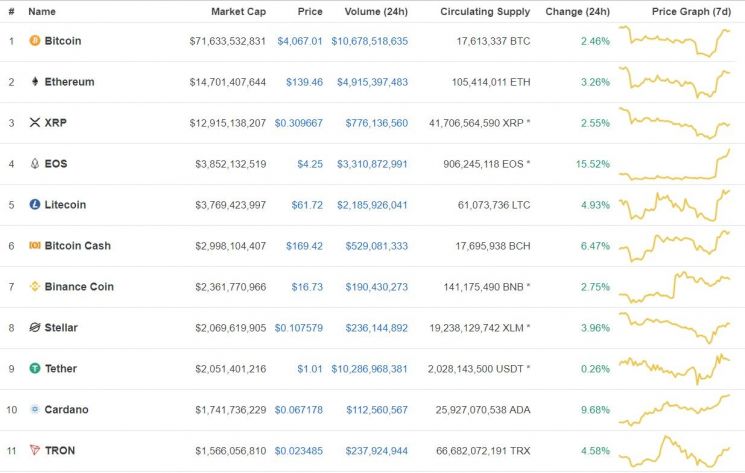Click the Stellar logo icon
Screen dimensions: 745x473
(x=35, y=328)
